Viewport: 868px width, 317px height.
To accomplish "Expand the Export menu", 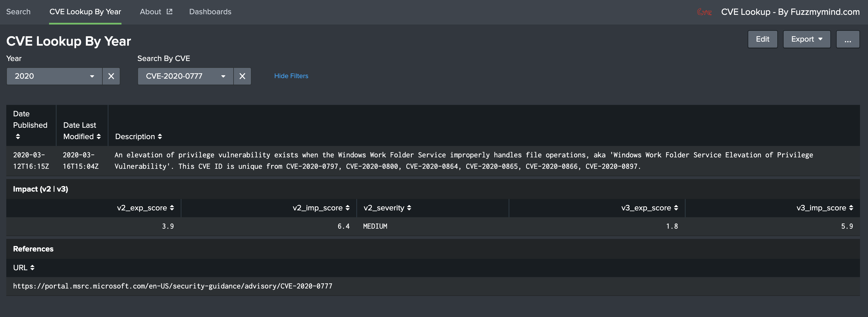I will 806,39.
